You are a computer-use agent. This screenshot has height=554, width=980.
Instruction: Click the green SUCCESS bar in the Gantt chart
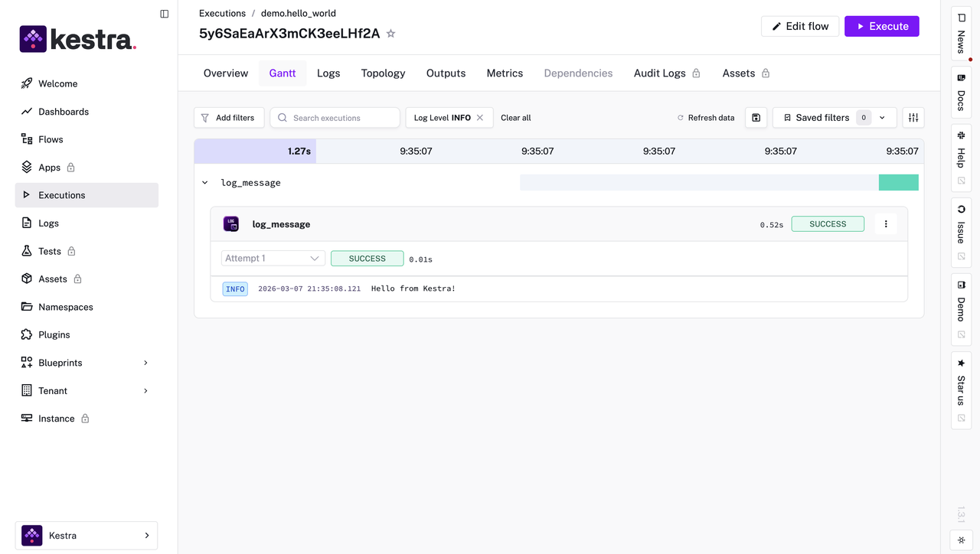(x=898, y=182)
